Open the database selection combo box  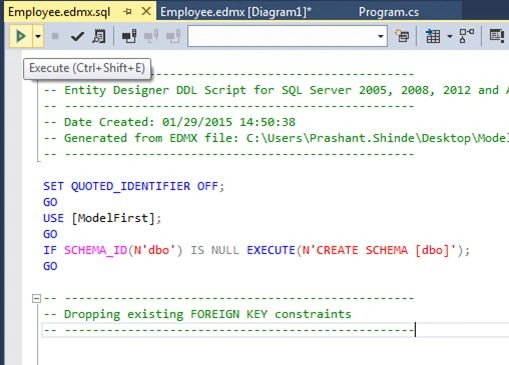tap(287, 36)
